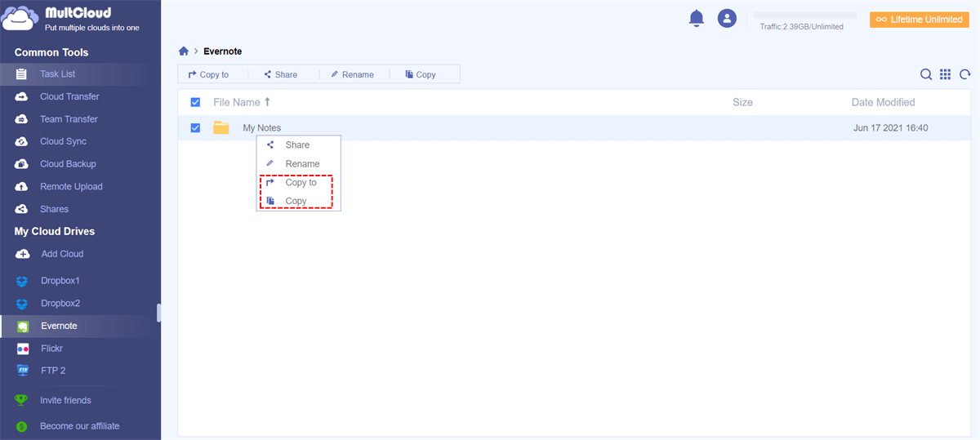The width and height of the screenshot is (980, 440).
Task: Click the Size column header
Action: pyautogui.click(x=742, y=102)
